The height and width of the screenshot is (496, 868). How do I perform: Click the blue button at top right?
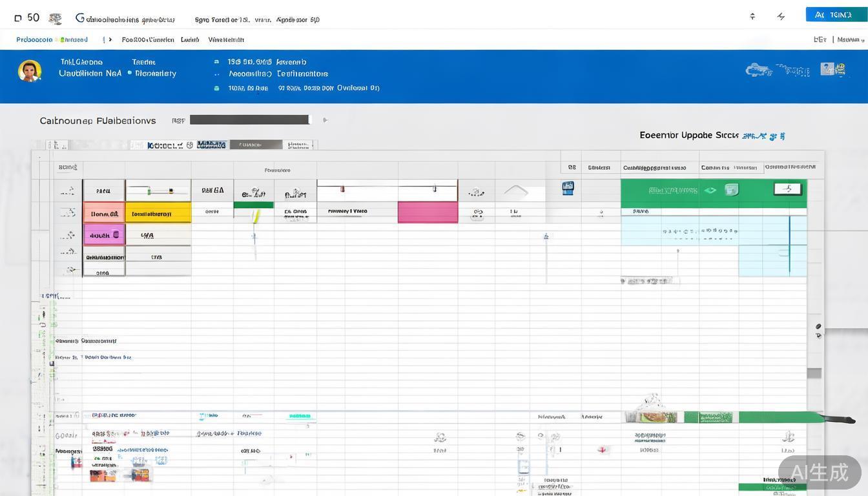[836, 15]
